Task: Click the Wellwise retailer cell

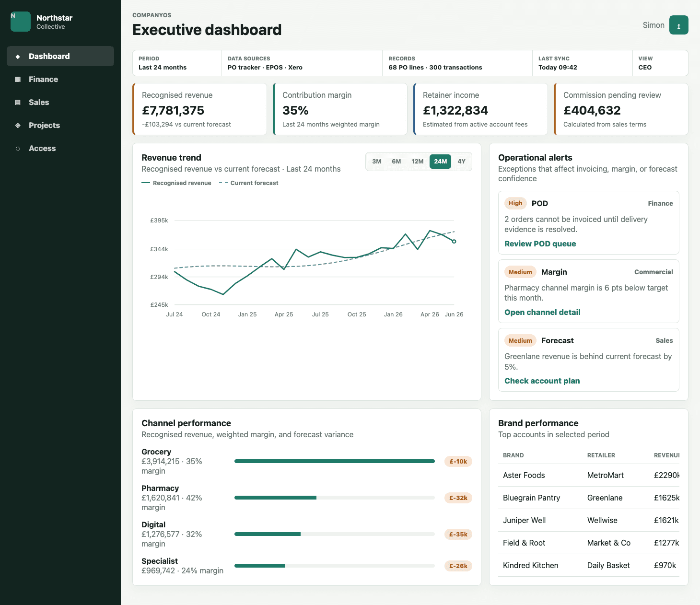Action: [602, 520]
